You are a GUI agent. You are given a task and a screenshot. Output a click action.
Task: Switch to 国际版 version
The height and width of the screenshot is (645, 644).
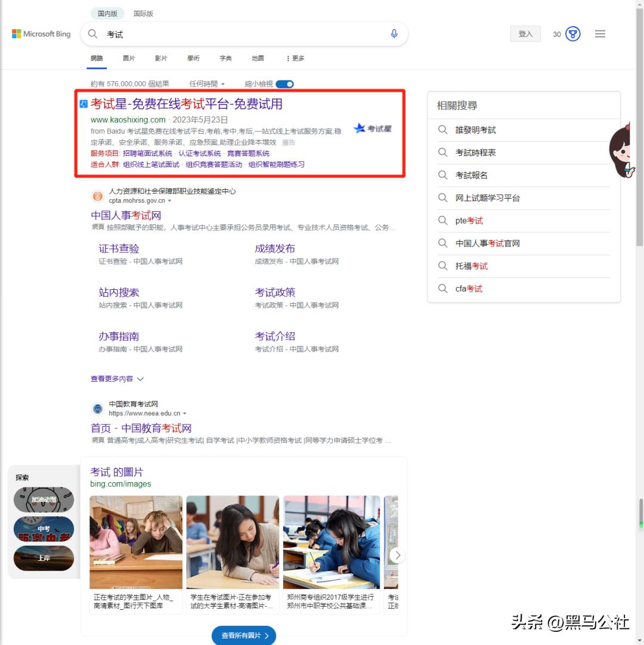[x=143, y=13]
